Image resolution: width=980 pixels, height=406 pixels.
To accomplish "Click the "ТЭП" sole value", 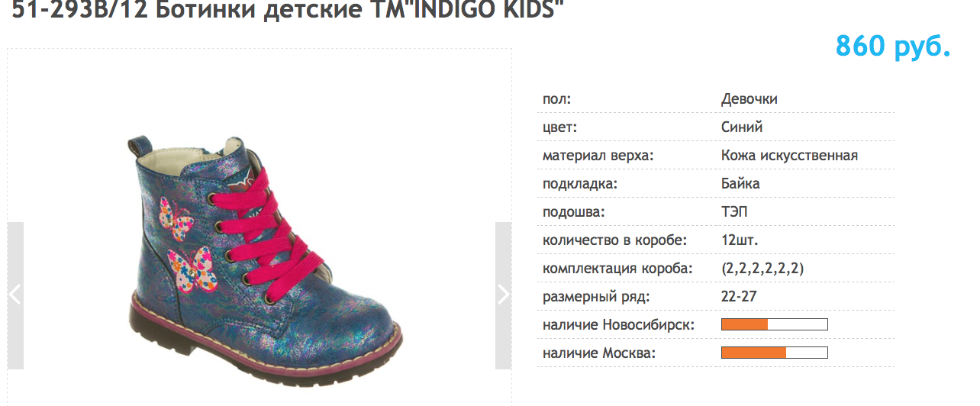I will [x=734, y=212].
